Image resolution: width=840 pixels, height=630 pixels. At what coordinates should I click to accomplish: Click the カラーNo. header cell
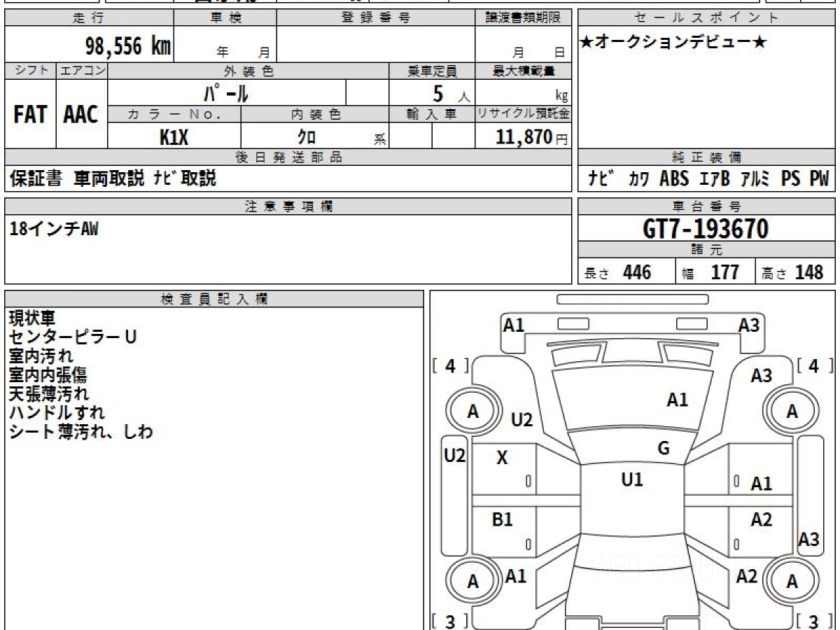[174, 114]
